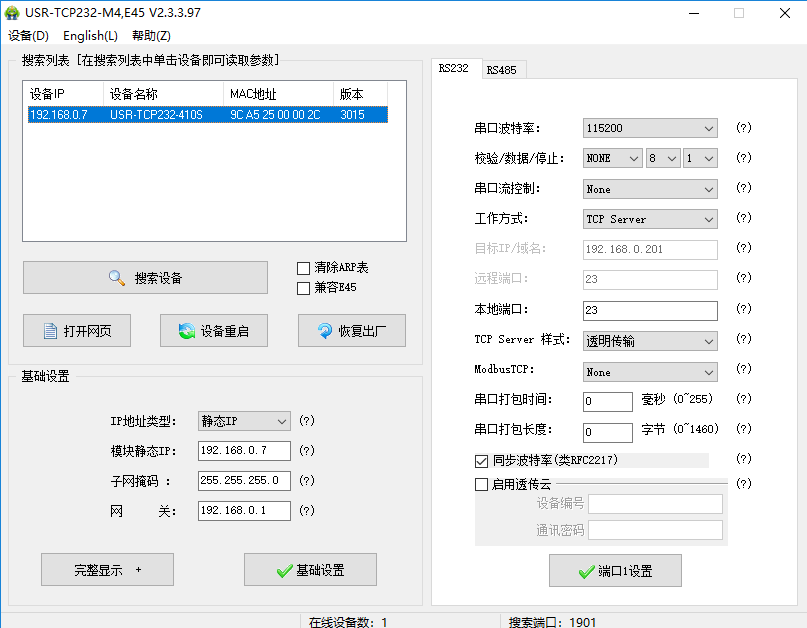The height and width of the screenshot is (628, 807).
Task: Click the 完整显示 + button
Action: (x=107, y=570)
